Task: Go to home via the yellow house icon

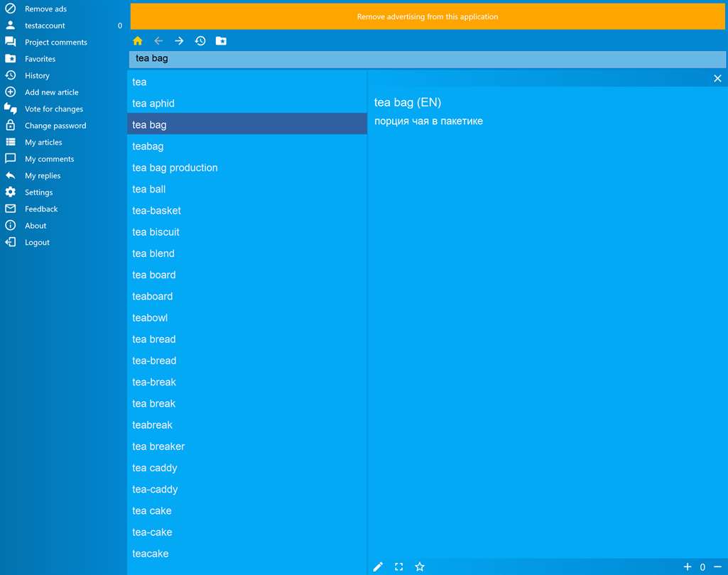Action: pos(137,41)
